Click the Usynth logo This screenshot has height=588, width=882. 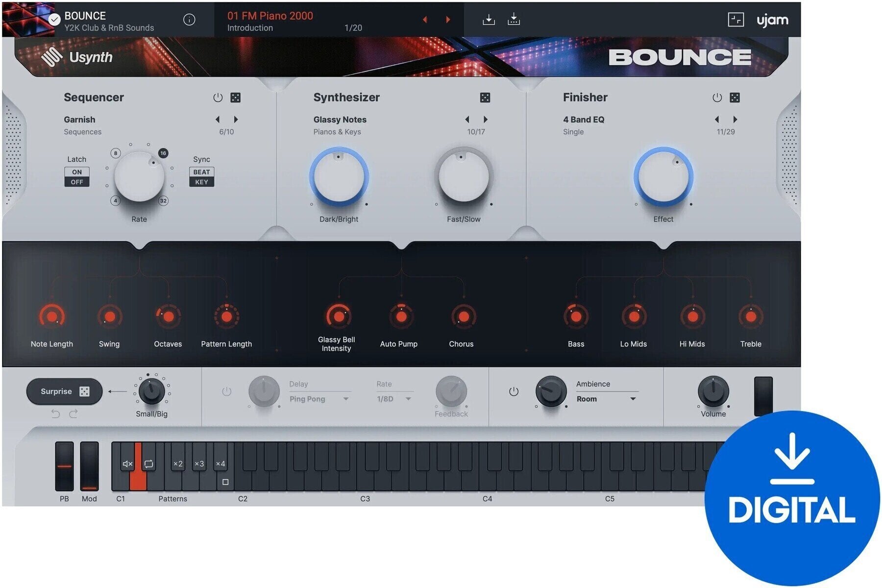click(76, 57)
